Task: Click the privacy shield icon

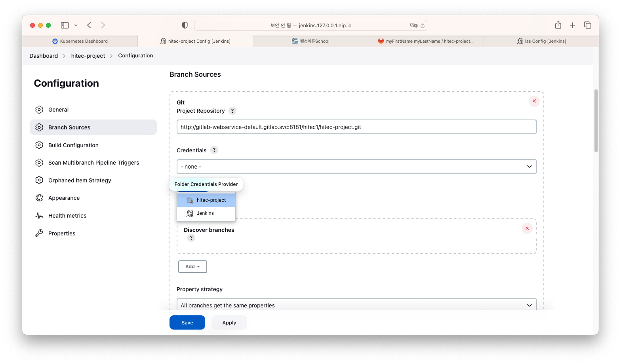Action: tap(185, 25)
